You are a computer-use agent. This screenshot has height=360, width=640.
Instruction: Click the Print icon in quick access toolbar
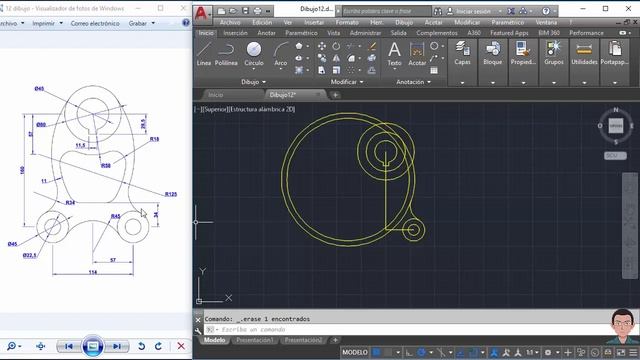[258, 11]
